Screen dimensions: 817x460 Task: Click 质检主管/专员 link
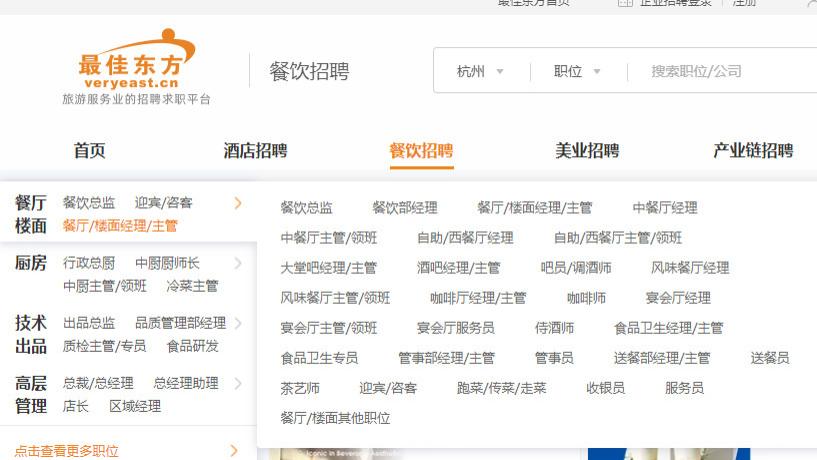pyautogui.click(x=104, y=346)
